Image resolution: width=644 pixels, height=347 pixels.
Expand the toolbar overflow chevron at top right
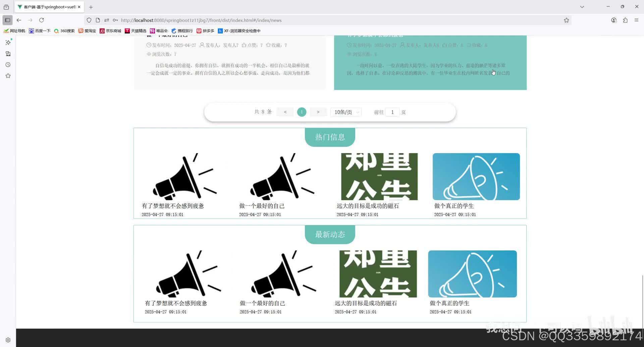582,7
